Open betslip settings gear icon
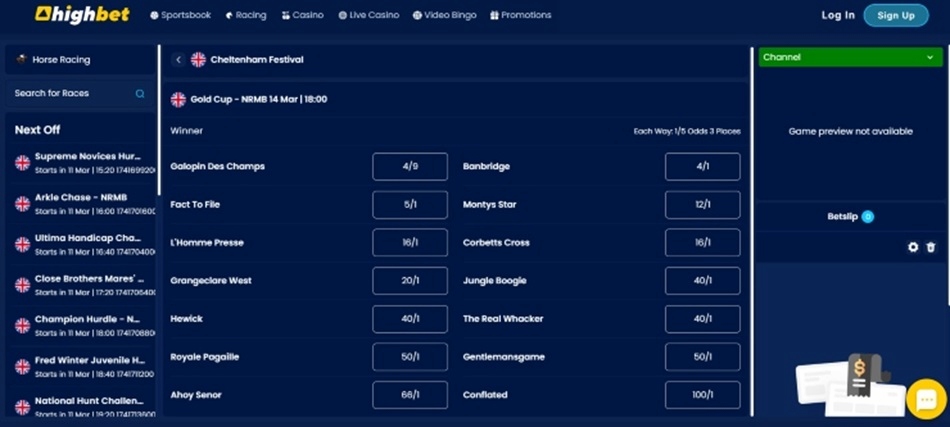Screen dimensions: 950x427 [913, 247]
